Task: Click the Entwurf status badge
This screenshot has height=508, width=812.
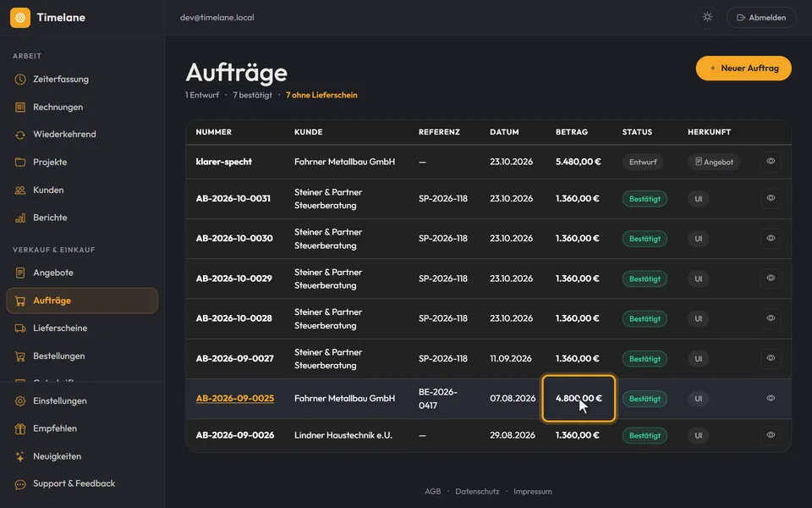Action: tap(643, 163)
